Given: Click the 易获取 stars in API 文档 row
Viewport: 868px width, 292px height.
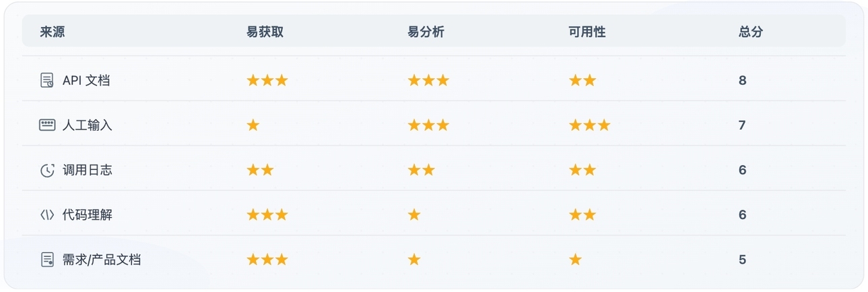Looking at the screenshot, I should [x=267, y=81].
